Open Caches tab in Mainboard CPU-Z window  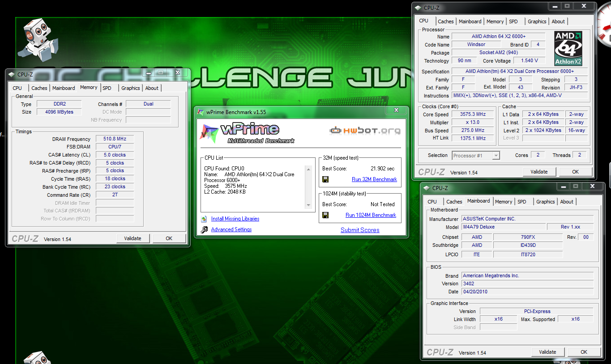click(x=454, y=202)
